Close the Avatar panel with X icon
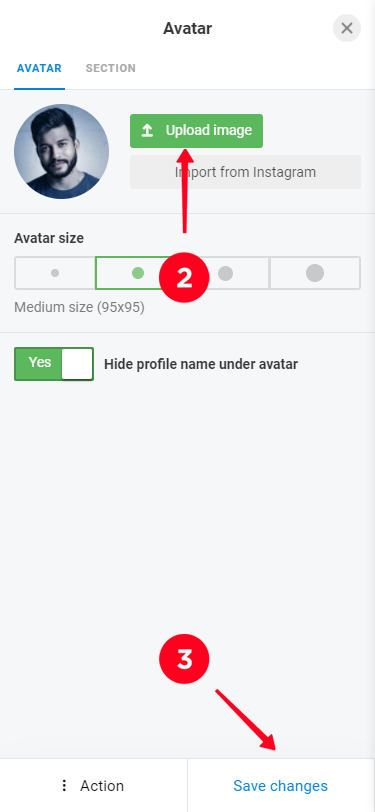This screenshot has width=375, height=812. pyautogui.click(x=347, y=28)
